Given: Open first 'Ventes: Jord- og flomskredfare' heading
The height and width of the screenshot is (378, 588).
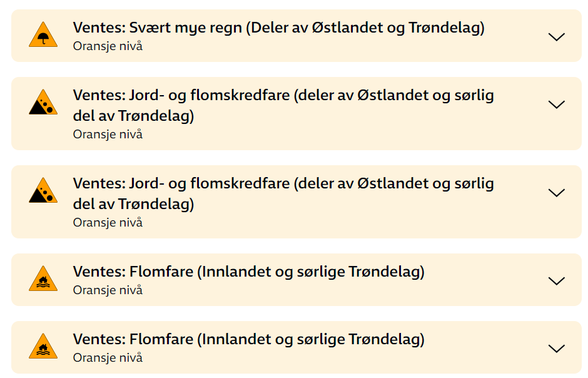Looking at the screenshot, I should (x=283, y=105).
